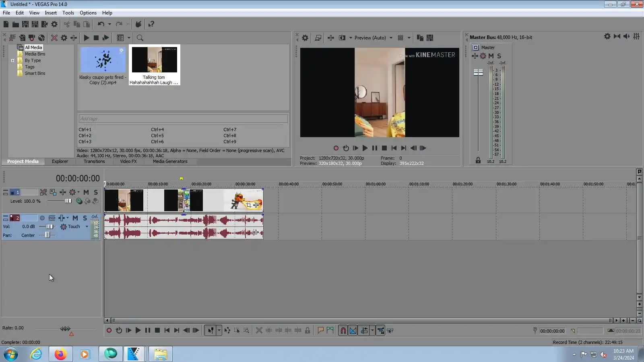Toggle snapping magnet icon
Screen dimensions: 644x362
tap(343, 331)
